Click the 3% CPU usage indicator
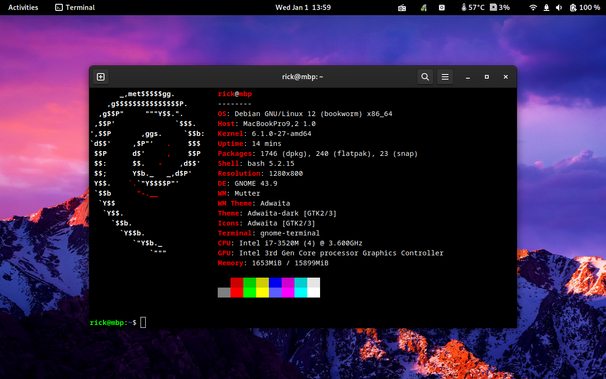This screenshot has width=606, height=379. (500, 7)
